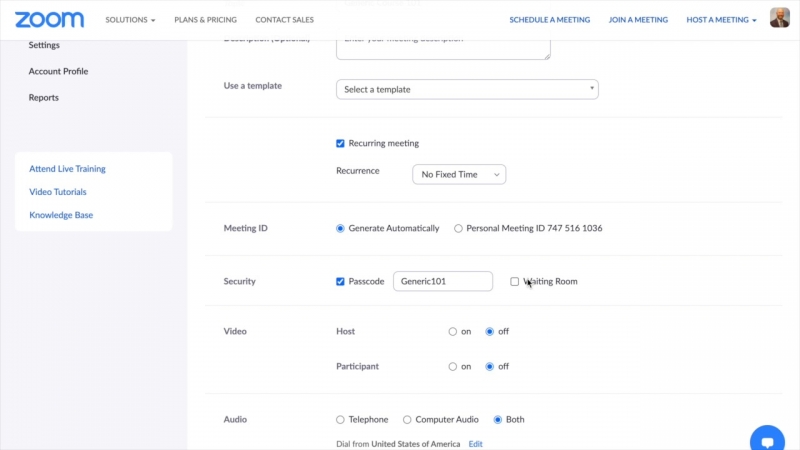
Task: Click Schedule a Meeting link
Action: pos(549,20)
